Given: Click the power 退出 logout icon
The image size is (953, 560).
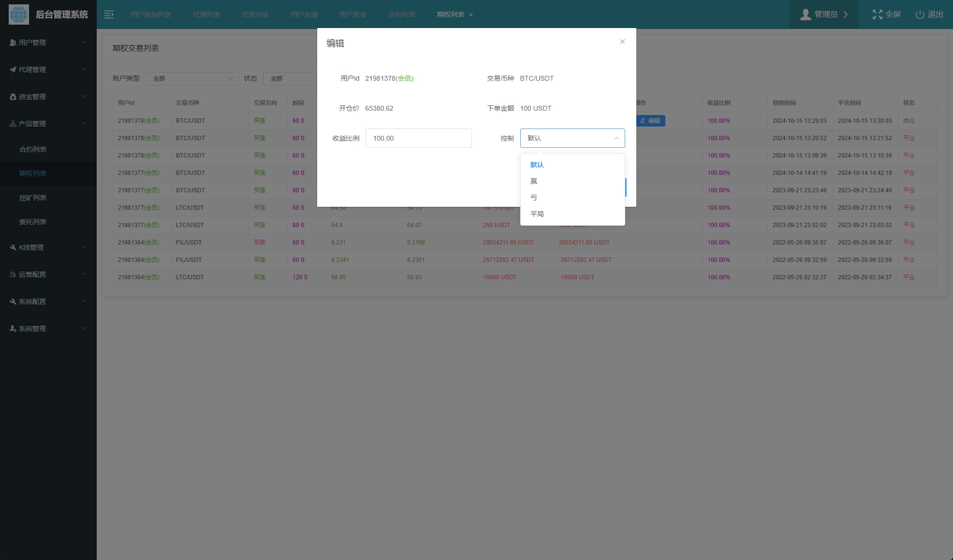Looking at the screenshot, I should click(x=920, y=14).
